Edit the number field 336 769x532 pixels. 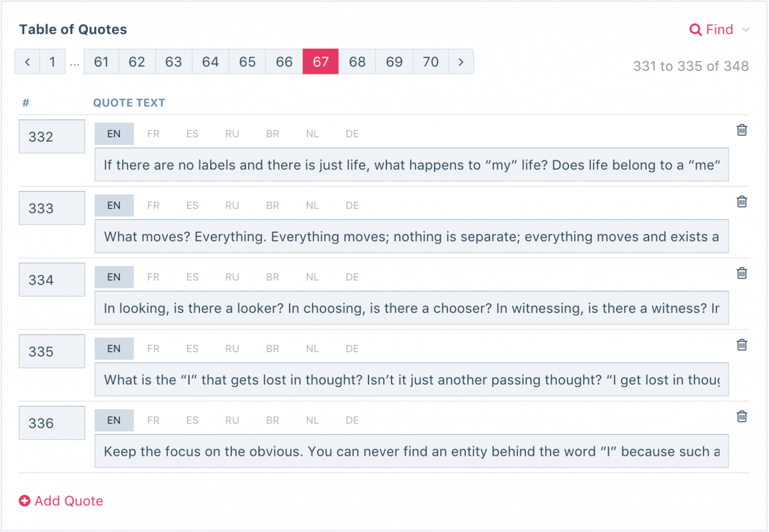[52, 423]
